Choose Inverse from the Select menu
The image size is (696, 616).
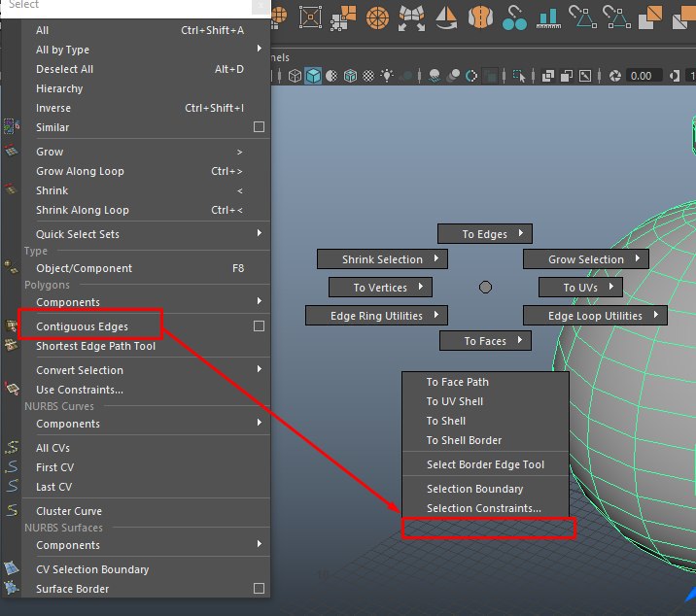click(x=146, y=108)
